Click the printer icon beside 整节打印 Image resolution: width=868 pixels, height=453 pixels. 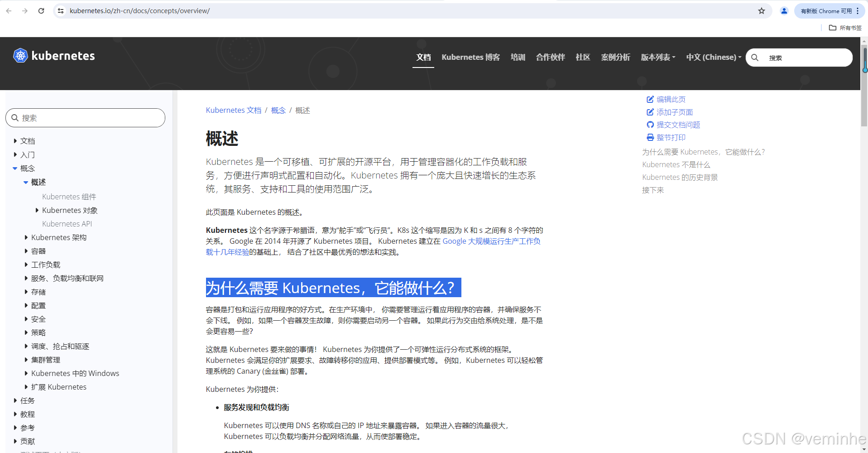[x=650, y=137]
